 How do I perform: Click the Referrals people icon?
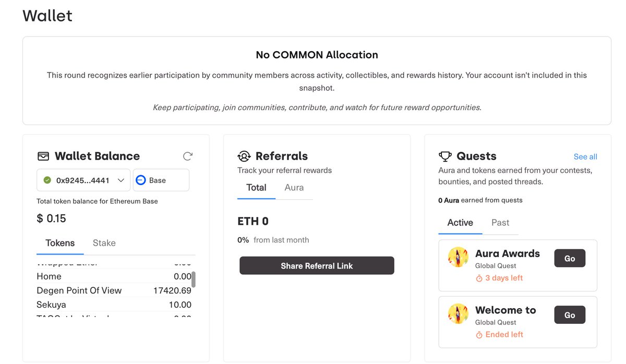(x=244, y=156)
